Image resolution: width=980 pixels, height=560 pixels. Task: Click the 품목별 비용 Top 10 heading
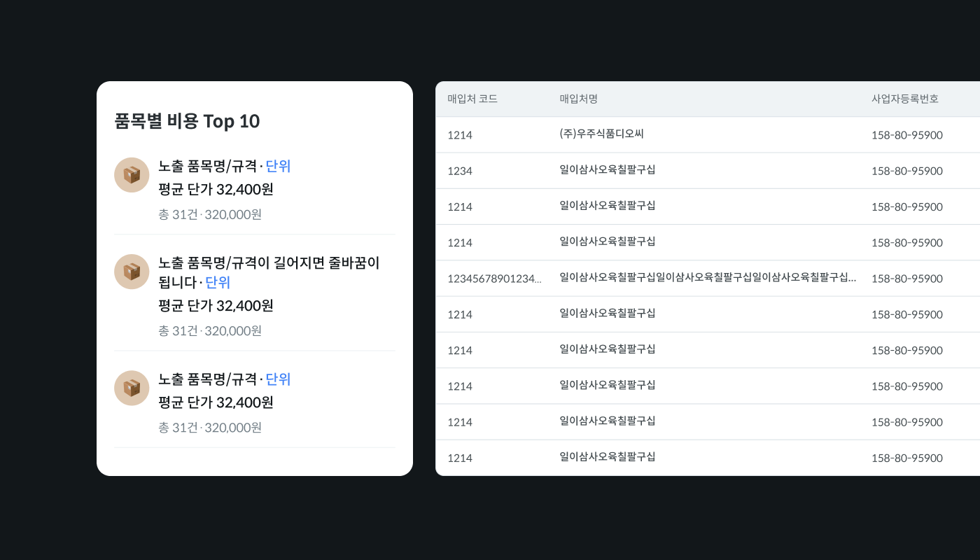187,121
